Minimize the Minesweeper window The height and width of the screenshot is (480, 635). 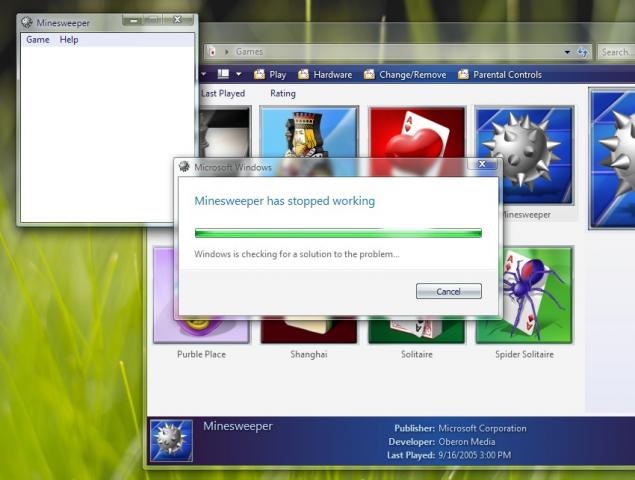click(134, 20)
